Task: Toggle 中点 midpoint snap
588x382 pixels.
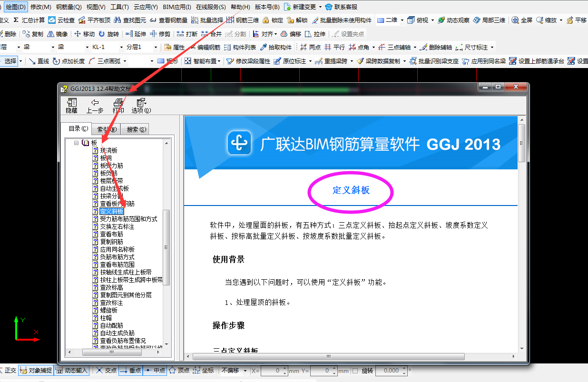Action: [x=155, y=370]
